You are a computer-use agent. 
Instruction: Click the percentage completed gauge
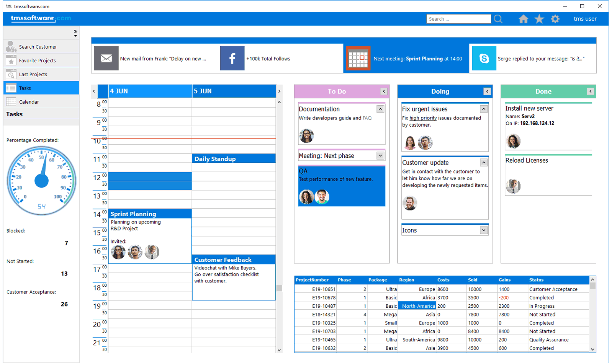pos(41,181)
